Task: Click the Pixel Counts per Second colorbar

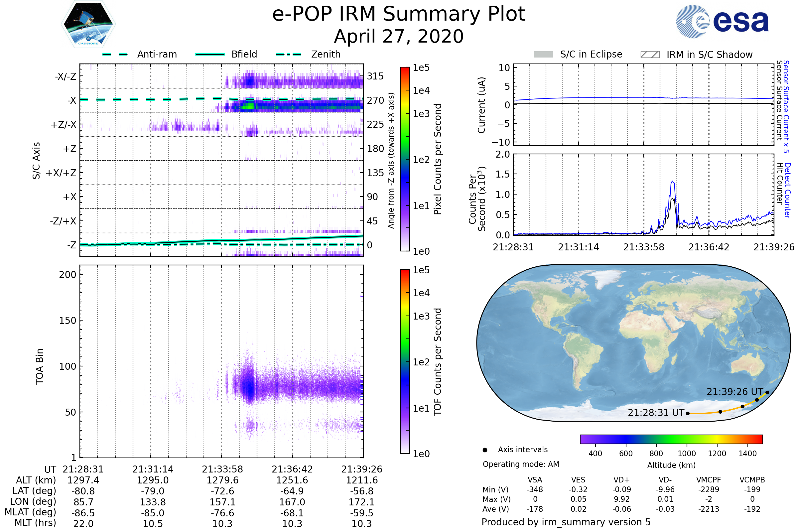Action: coord(405,159)
